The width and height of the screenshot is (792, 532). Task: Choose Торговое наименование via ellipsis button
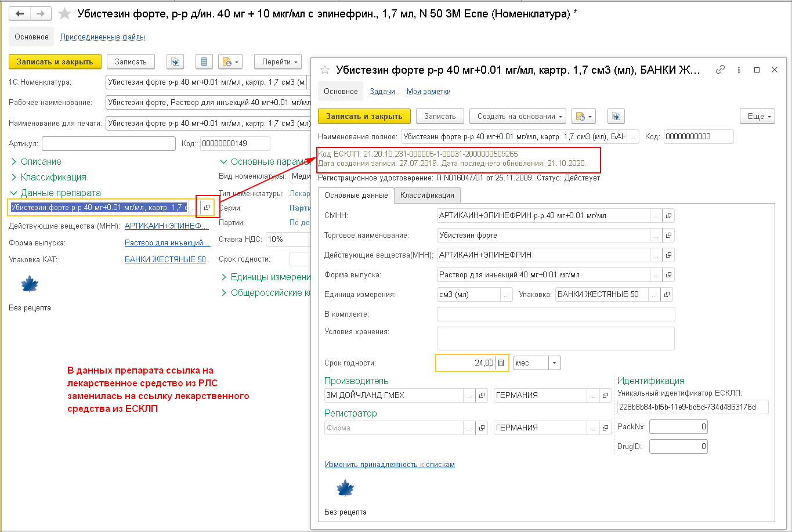tap(656, 236)
